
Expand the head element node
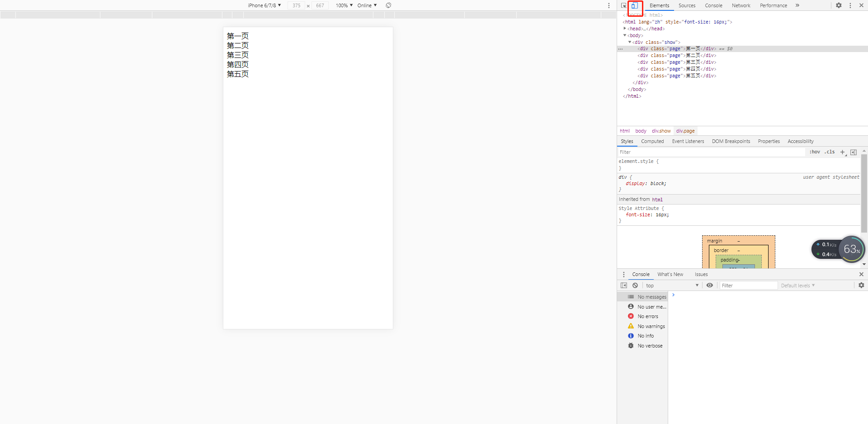pos(625,29)
